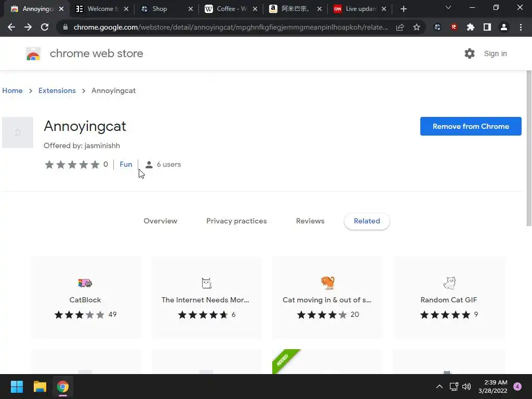Open Chrome Web Store settings gear
Viewport: 532px width, 399px height.
coord(470,54)
